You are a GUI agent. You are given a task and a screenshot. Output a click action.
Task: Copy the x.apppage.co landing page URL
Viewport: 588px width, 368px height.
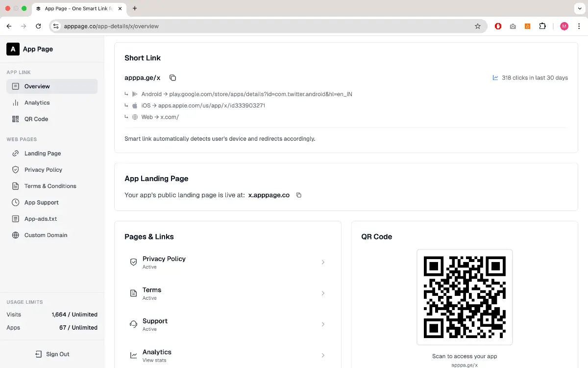(299, 195)
